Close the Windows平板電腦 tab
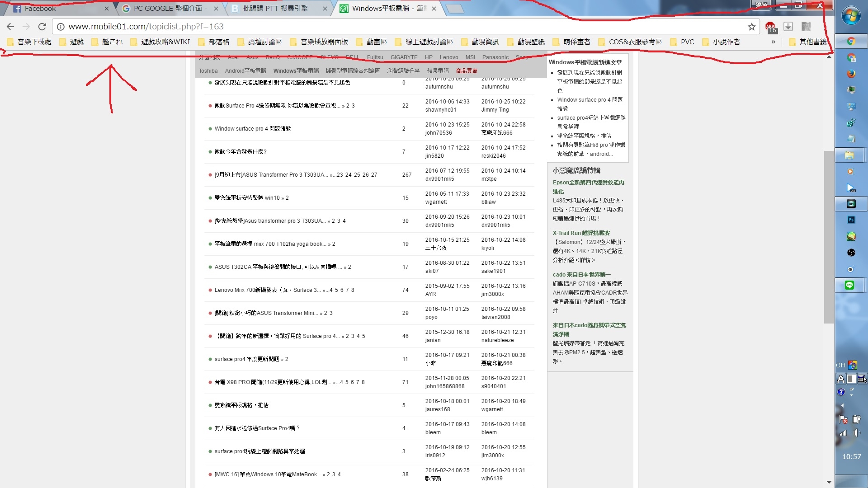This screenshot has width=868, height=488. 434,9
